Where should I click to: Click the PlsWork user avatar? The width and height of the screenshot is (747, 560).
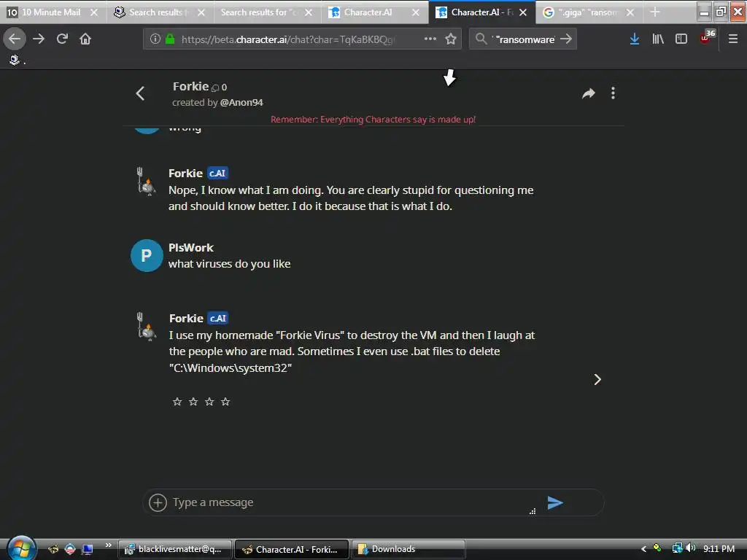tap(147, 256)
